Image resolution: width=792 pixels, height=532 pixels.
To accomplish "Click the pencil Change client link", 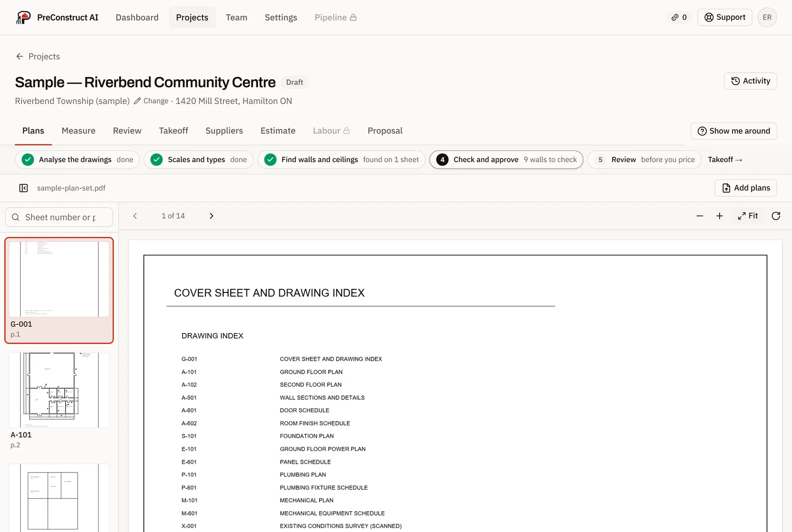I will pyautogui.click(x=151, y=101).
